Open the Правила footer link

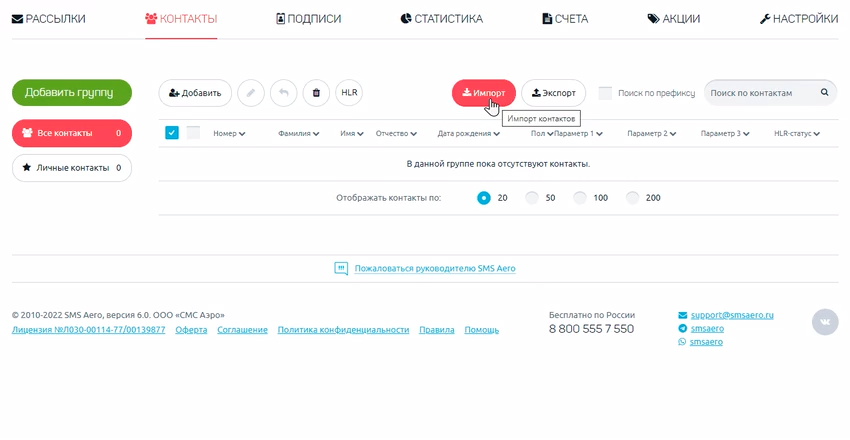pyautogui.click(x=436, y=329)
